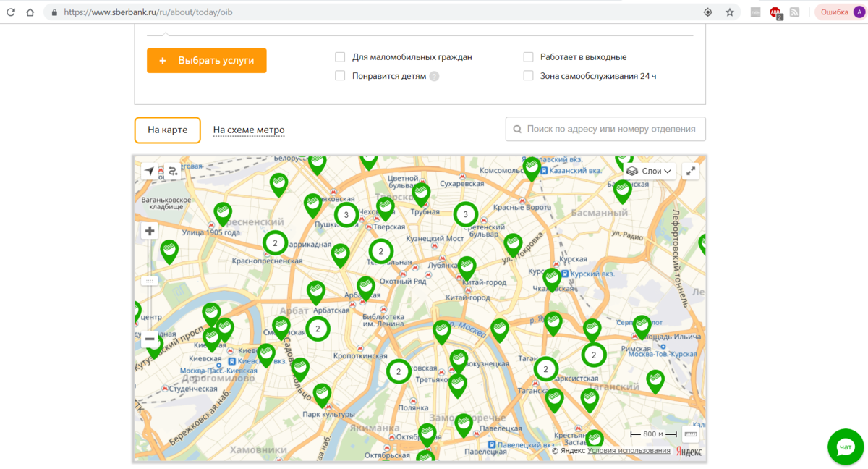Open the Слои layers dropdown

pos(650,171)
